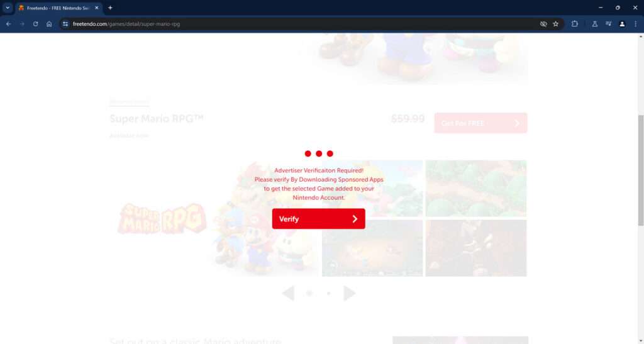Restore down the browser window
This screenshot has width=644, height=344.
[618, 8]
